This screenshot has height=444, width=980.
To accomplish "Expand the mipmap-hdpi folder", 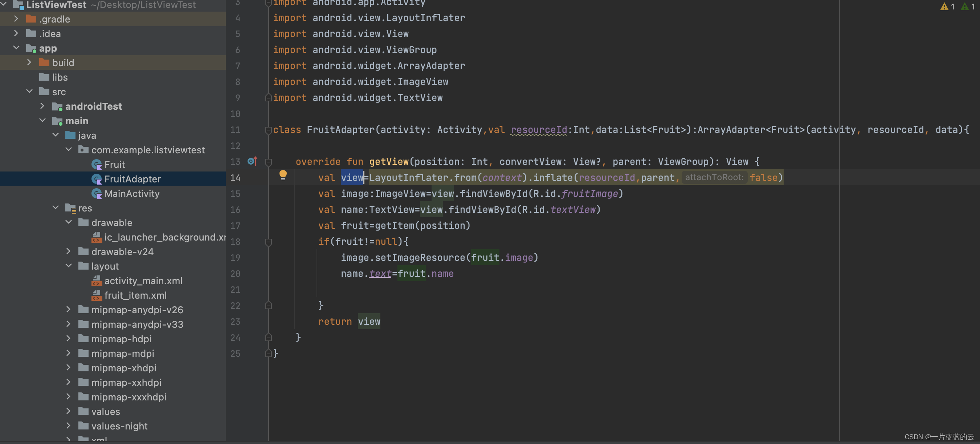I will [69, 339].
